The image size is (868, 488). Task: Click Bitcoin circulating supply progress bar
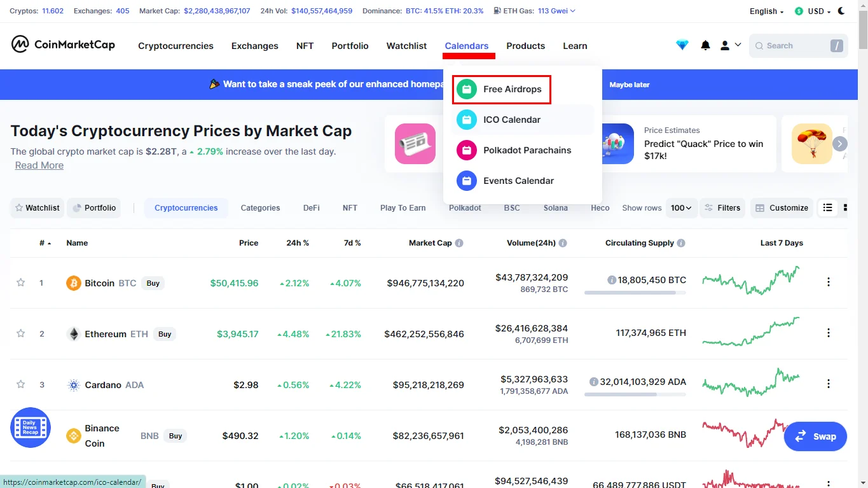(635, 293)
